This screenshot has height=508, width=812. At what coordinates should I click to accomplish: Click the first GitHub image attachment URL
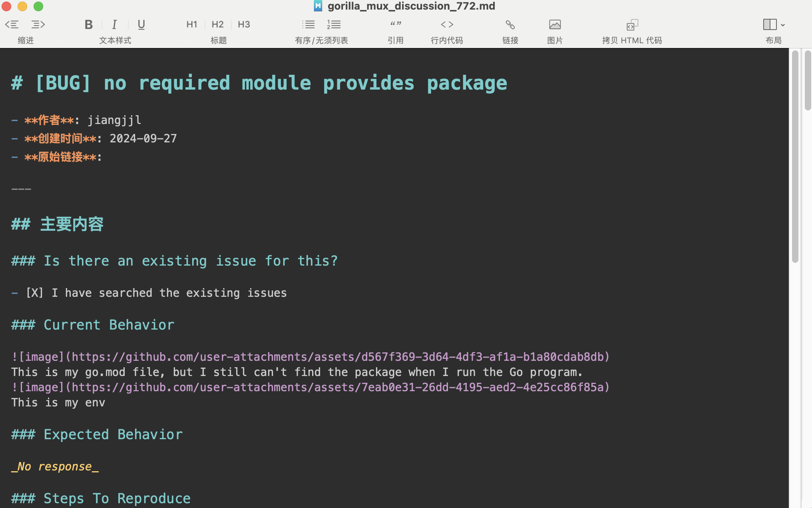pos(340,357)
